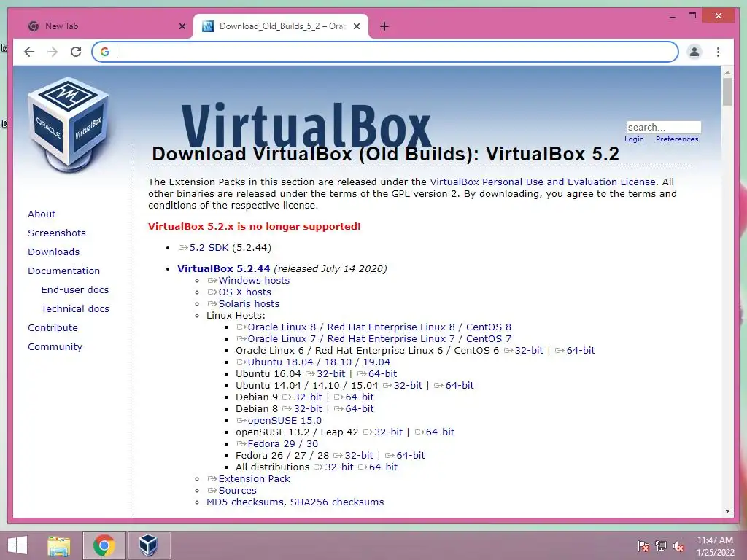Download the 5.2 SDK
The width and height of the screenshot is (747, 560).
[204, 248]
